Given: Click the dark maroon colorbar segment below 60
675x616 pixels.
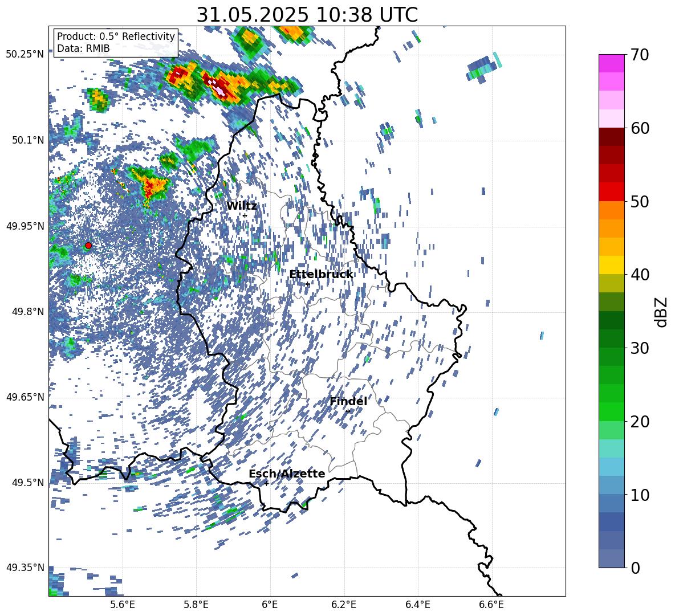Looking at the screenshot, I should (x=611, y=137).
